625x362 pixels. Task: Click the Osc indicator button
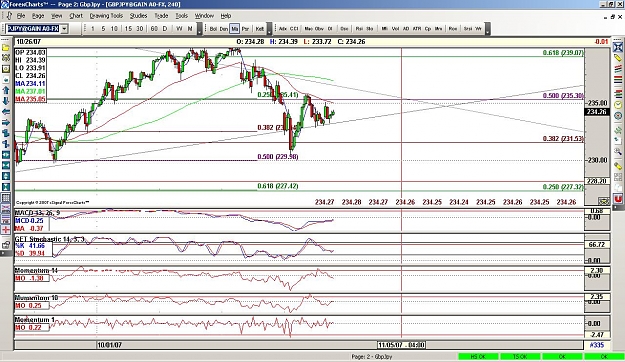(344, 29)
